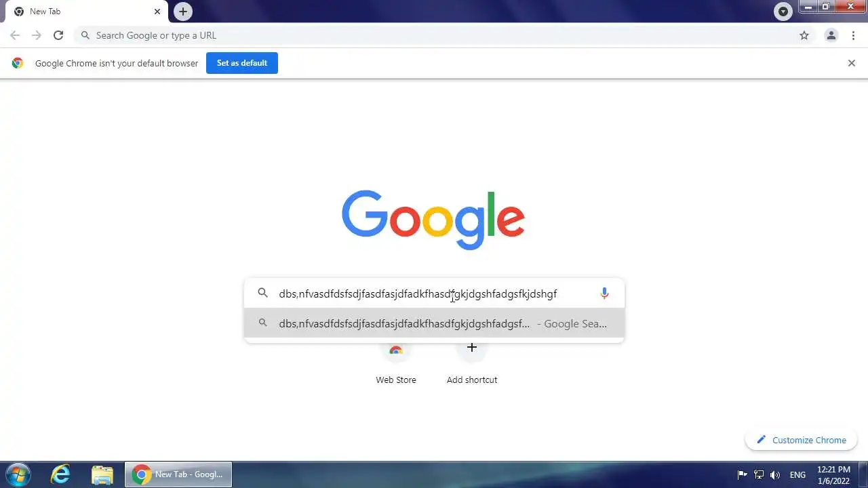
Task: Open a new tab with the plus button
Action: coord(182,12)
